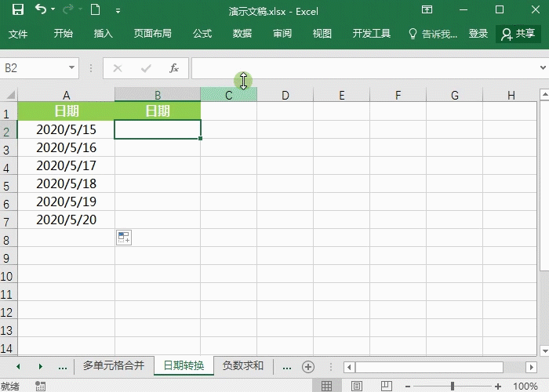Viewport: 549px width, 392px height.
Task: Expand the formula bar chevron
Action: 543,67
